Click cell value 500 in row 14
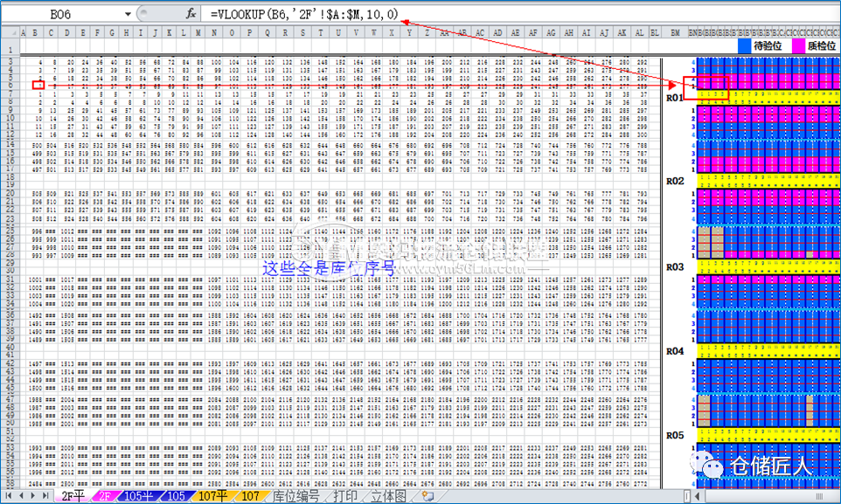Image resolution: width=841 pixels, height=504 pixels. 37,145
